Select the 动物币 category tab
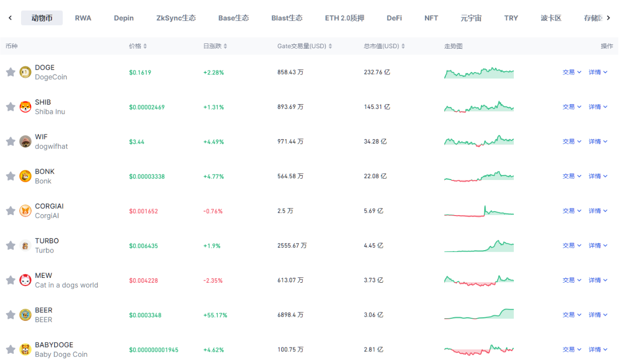This screenshot has height=364, width=620. click(x=42, y=18)
